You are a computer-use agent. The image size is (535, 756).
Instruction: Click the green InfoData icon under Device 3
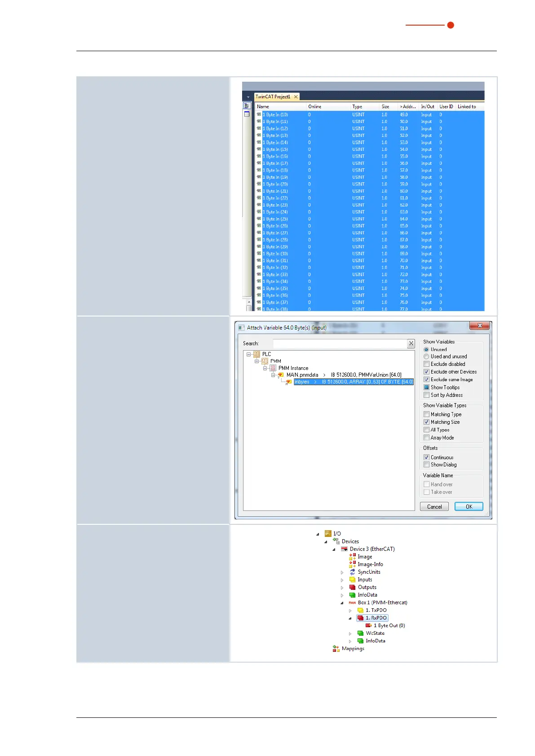[353, 595]
